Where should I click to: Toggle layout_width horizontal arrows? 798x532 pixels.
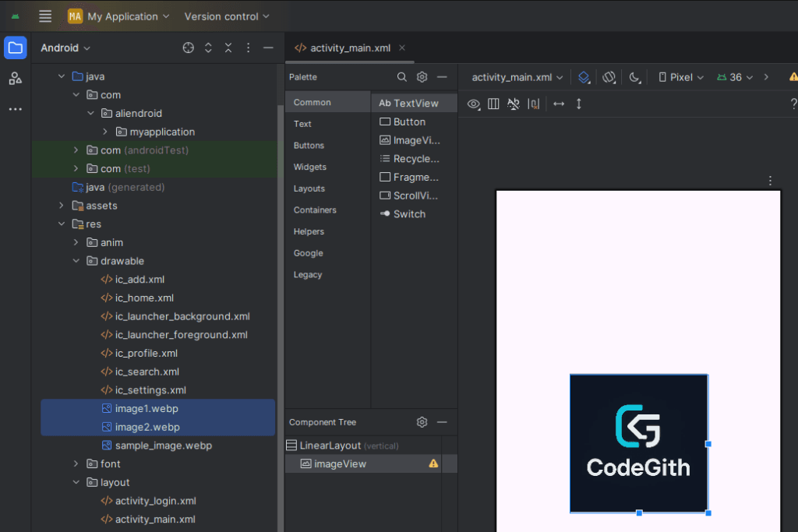click(559, 104)
